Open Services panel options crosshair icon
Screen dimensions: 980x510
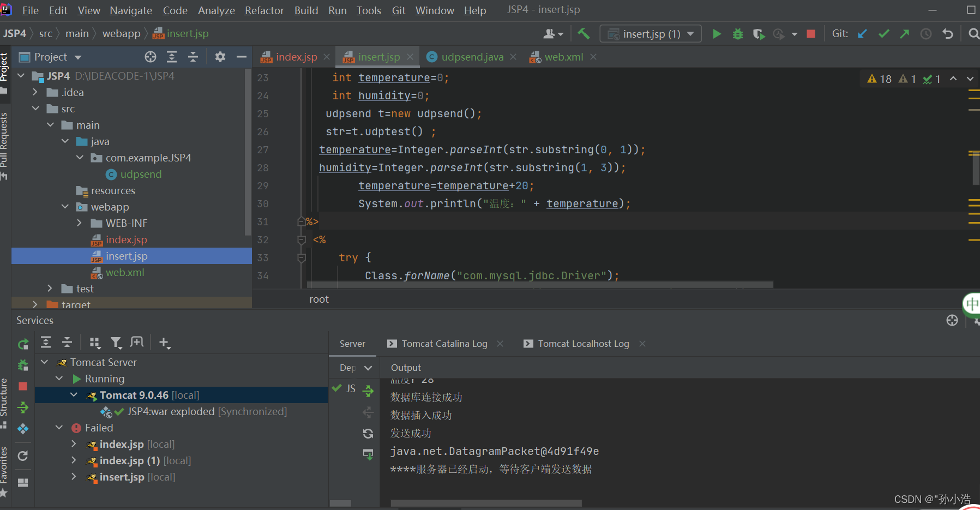click(952, 320)
